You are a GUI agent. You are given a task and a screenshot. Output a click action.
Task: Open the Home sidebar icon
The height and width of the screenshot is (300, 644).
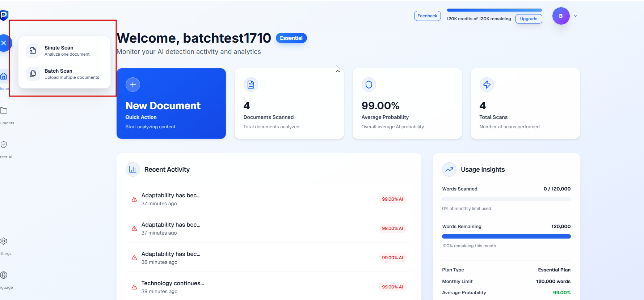click(4, 76)
